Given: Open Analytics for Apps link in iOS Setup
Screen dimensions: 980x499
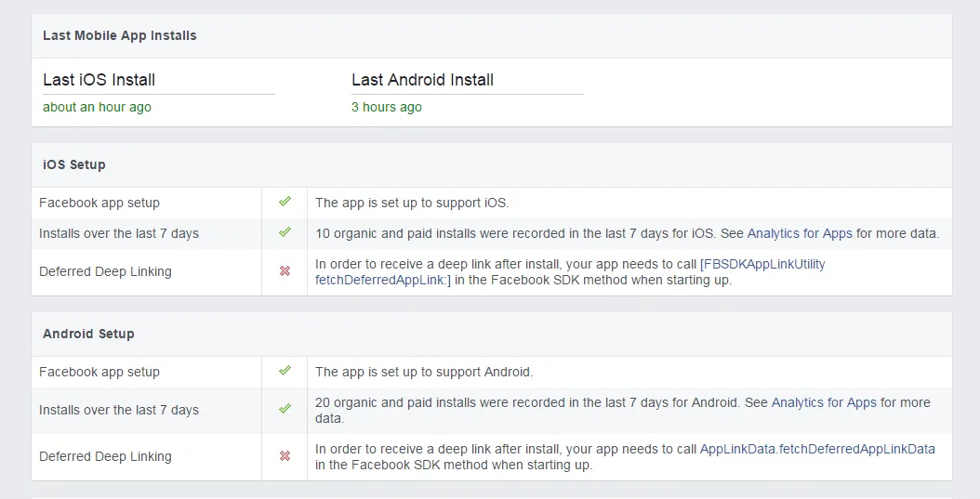Looking at the screenshot, I should [x=800, y=233].
